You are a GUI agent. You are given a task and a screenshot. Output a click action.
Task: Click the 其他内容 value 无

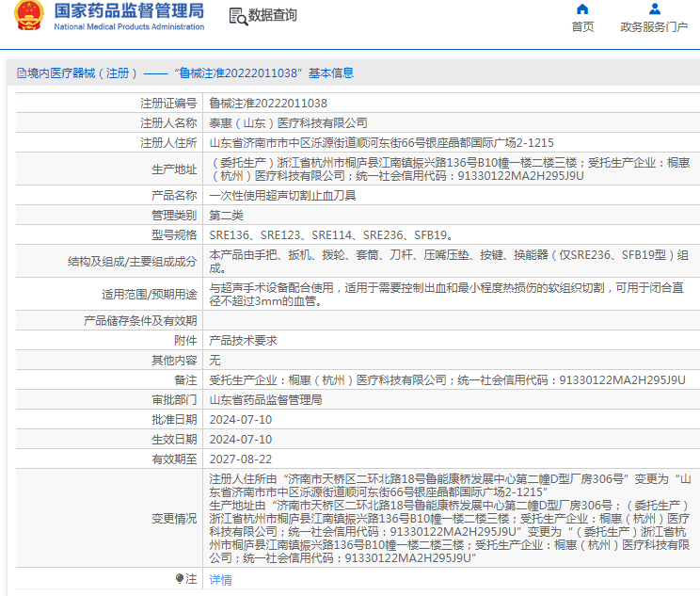click(215, 360)
